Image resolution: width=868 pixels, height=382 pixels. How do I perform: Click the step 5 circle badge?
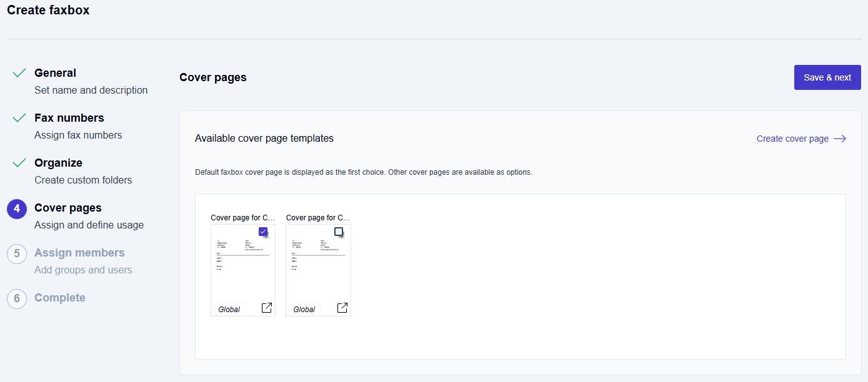pyautogui.click(x=17, y=254)
